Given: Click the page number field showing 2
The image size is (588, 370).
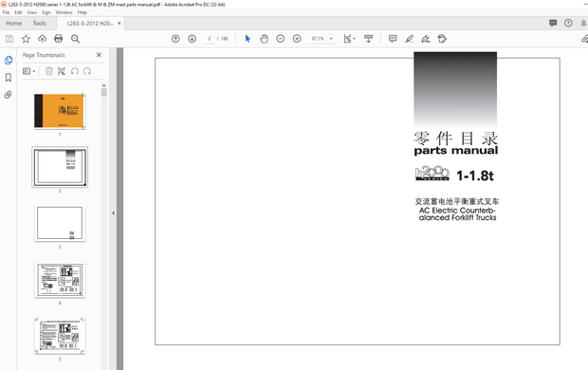Looking at the screenshot, I should (210, 39).
